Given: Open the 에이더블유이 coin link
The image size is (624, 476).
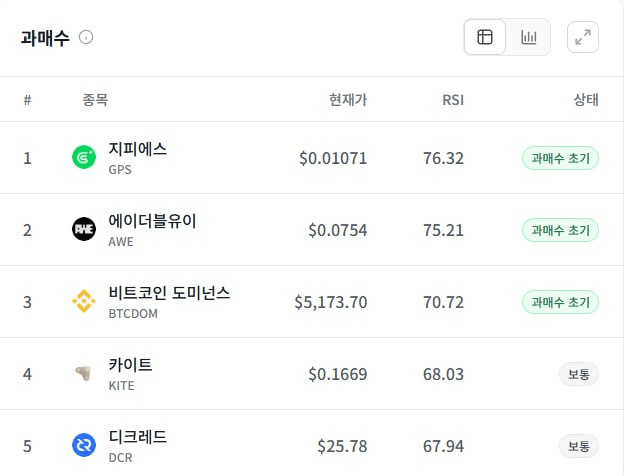Looking at the screenshot, I should (x=152, y=221).
